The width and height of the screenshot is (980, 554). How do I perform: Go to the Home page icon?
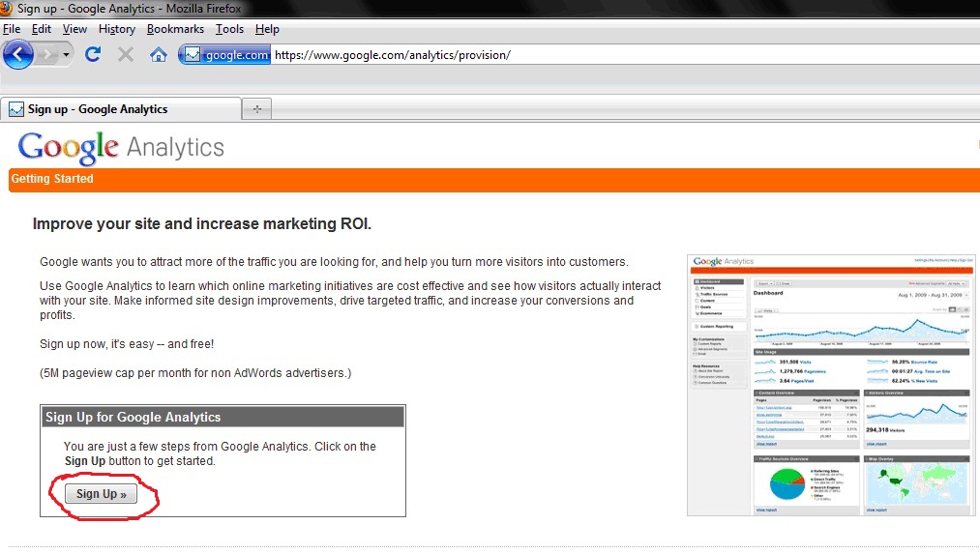coord(158,55)
